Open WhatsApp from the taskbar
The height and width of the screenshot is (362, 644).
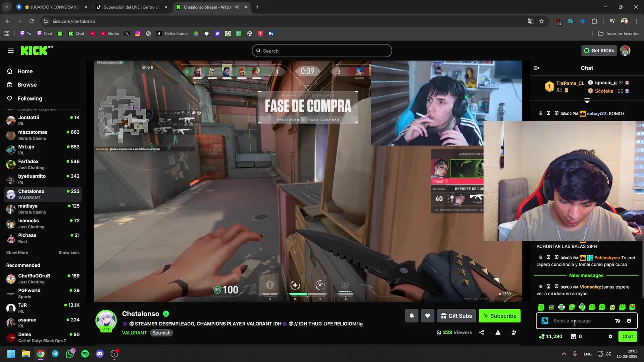pyautogui.click(x=70, y=354)
